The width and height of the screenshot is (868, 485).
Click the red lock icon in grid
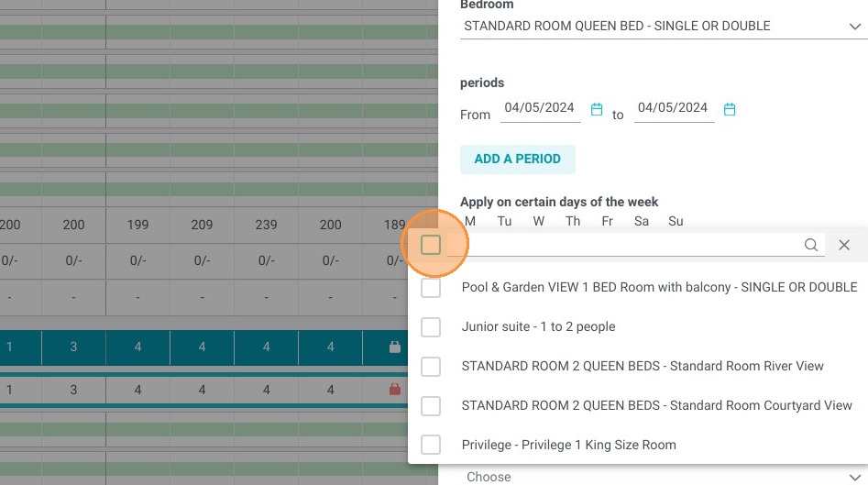click(395, 390)
